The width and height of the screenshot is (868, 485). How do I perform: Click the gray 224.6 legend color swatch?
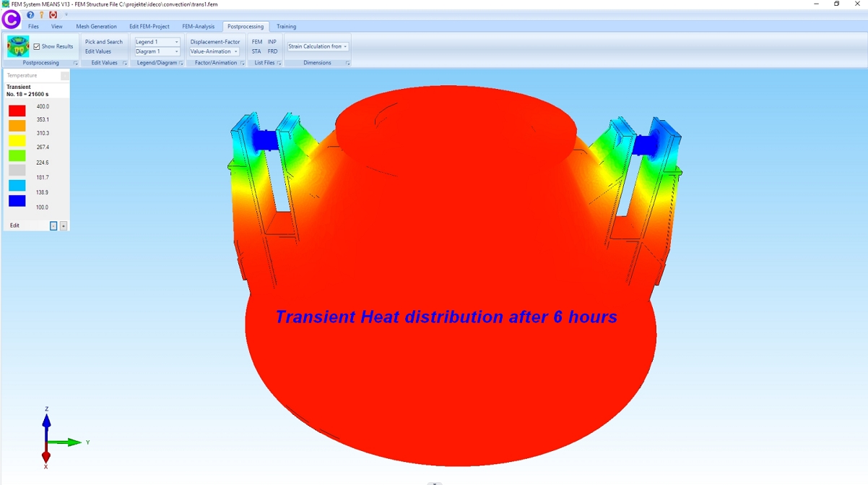pyautogui.click(x=17, y=170)
